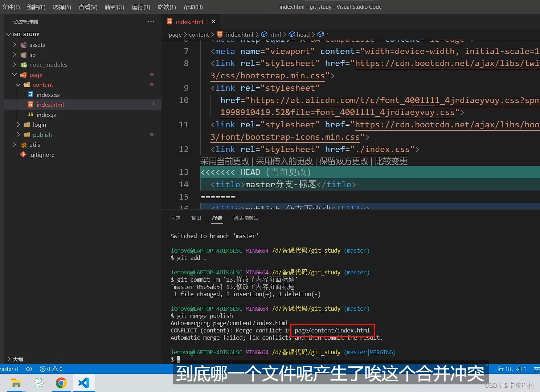Open the Edit (编辑) menu

click(36, 7)
